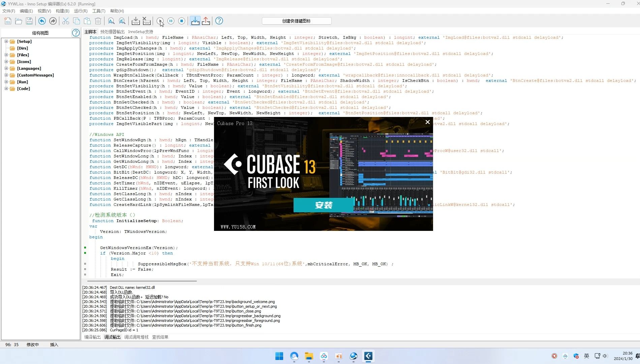
Task: Switch to the 调试输出 tab
Action: 112,337
